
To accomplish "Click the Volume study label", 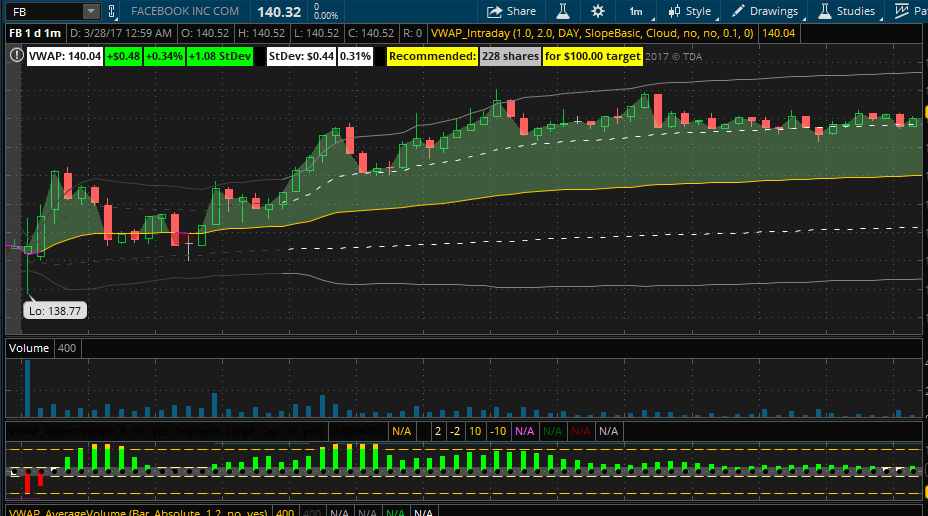I will click(x=28, y=348).
